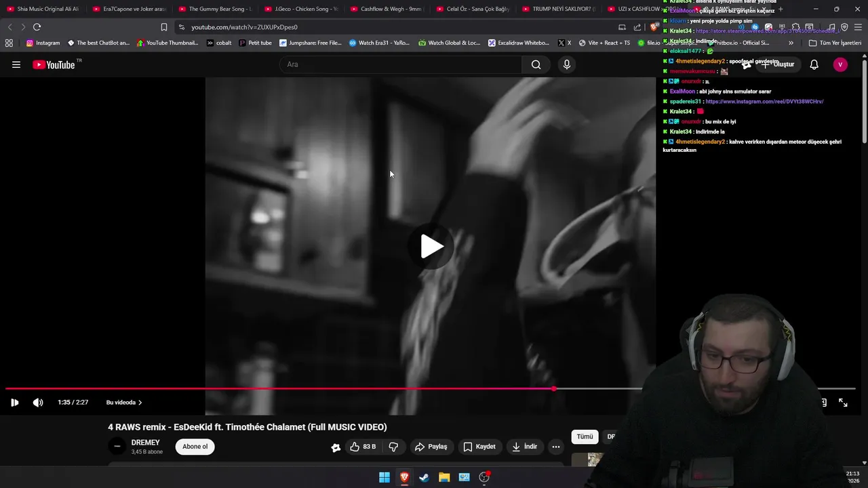Go to the YouTube home logo
868x488 pixels.
pyautogui.click(x=54, y=64)
